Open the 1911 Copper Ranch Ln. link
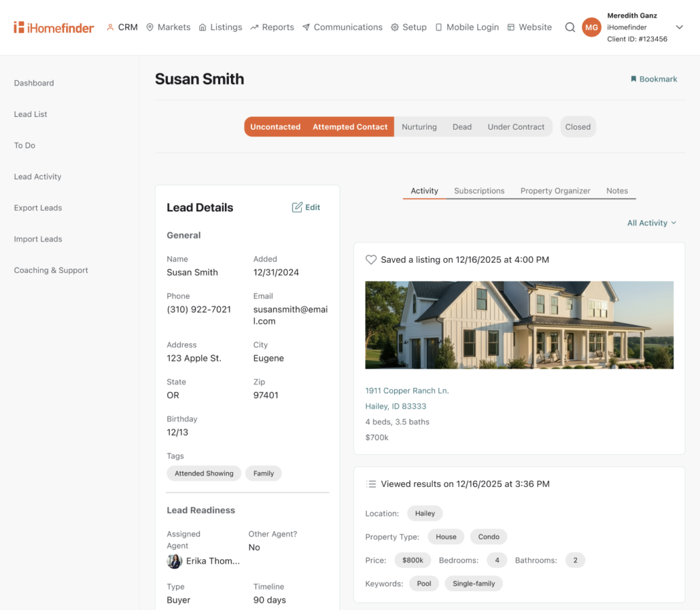 click(x=407, y=391)
